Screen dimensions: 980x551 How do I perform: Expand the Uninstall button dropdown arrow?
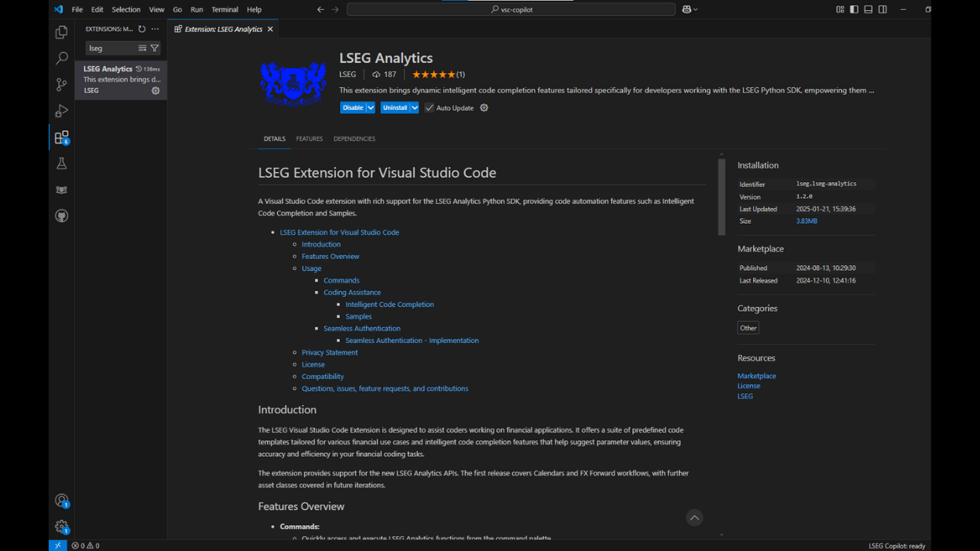click(x=415, y=108)
